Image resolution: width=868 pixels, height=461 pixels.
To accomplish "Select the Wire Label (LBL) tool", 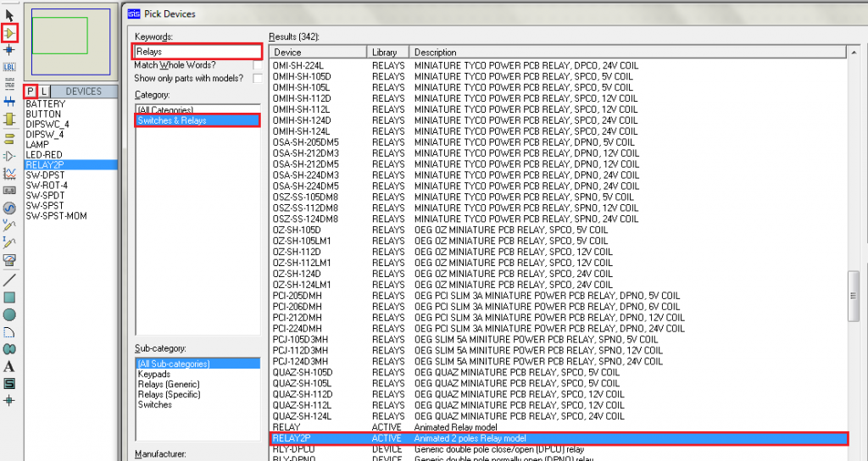I will click(x=9, y=67).
